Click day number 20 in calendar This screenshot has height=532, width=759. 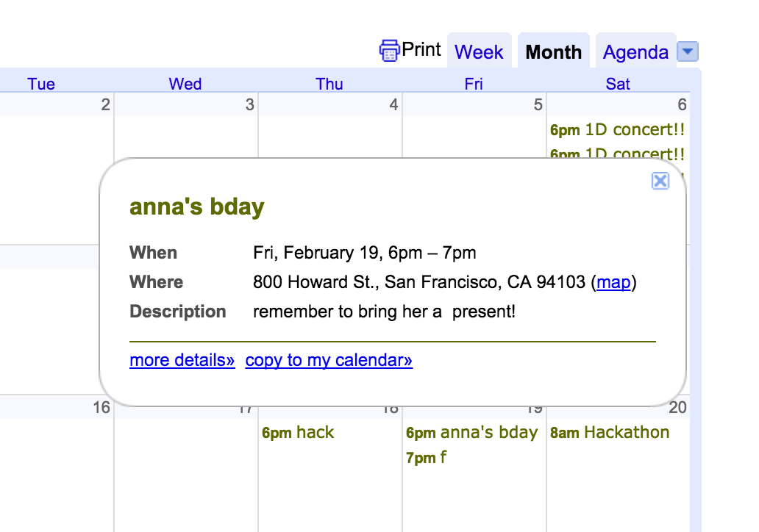tap(677, 407)
